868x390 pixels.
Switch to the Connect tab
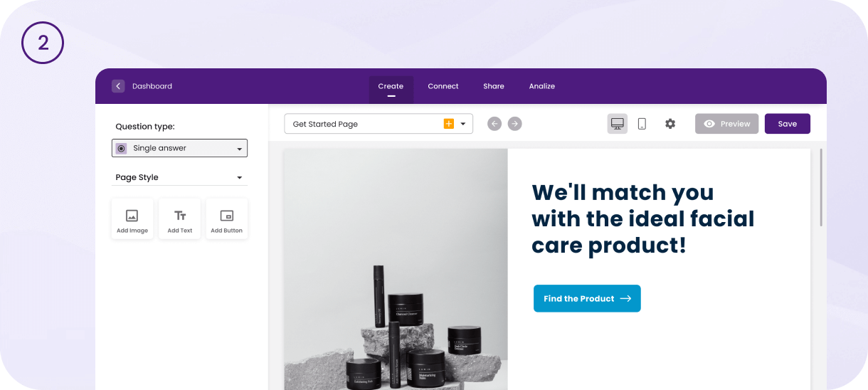(443, 86)
